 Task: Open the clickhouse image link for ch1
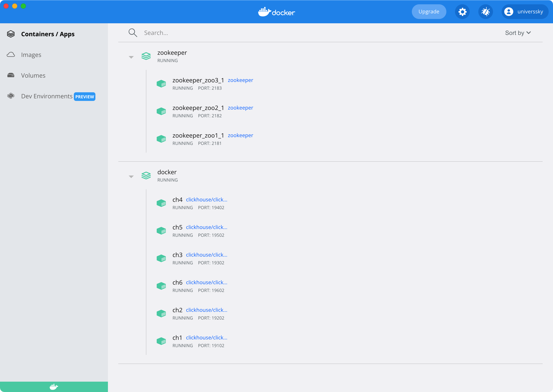pyautogui.click(x=206, y=337)
